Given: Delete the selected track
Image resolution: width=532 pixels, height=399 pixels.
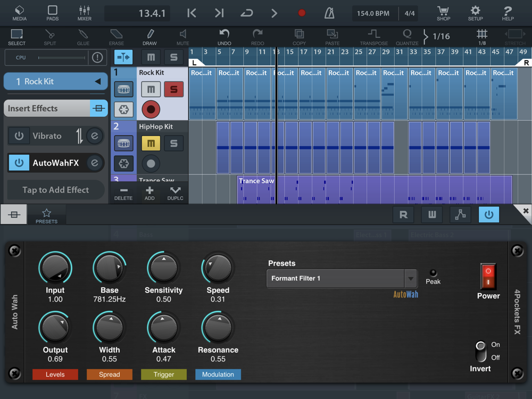Looking at the screenshot, I should [123, 194].
